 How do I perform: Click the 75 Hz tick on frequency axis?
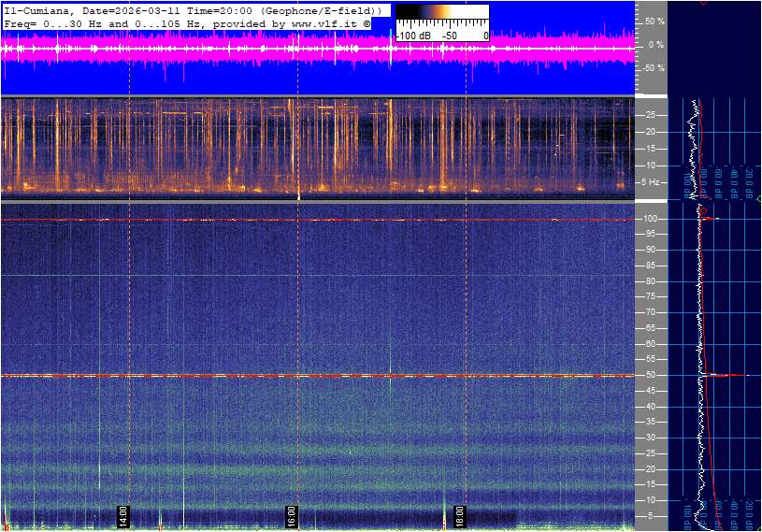[652, 297]
